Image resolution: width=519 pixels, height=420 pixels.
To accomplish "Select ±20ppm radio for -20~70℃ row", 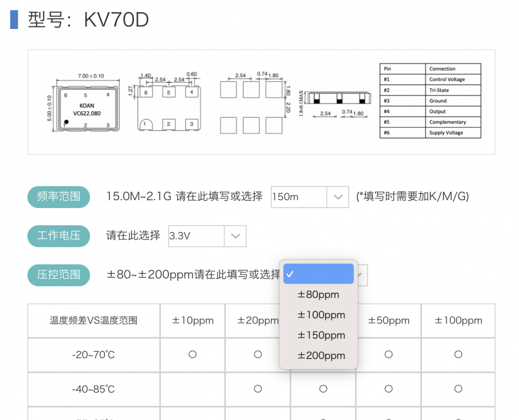I will [x=258, y=354].
